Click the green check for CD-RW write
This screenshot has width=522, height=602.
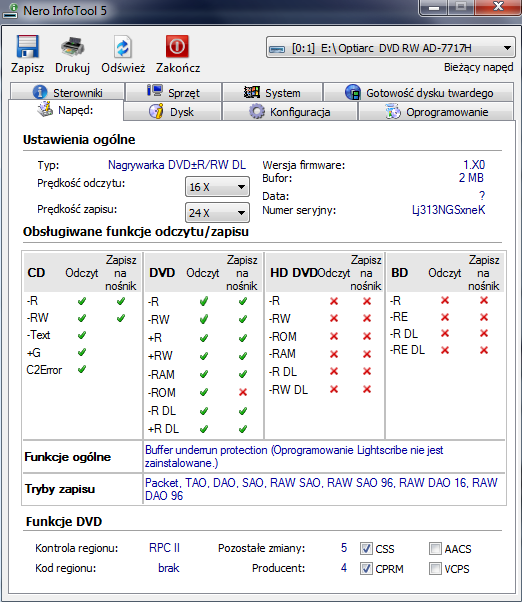pos(121,318)
